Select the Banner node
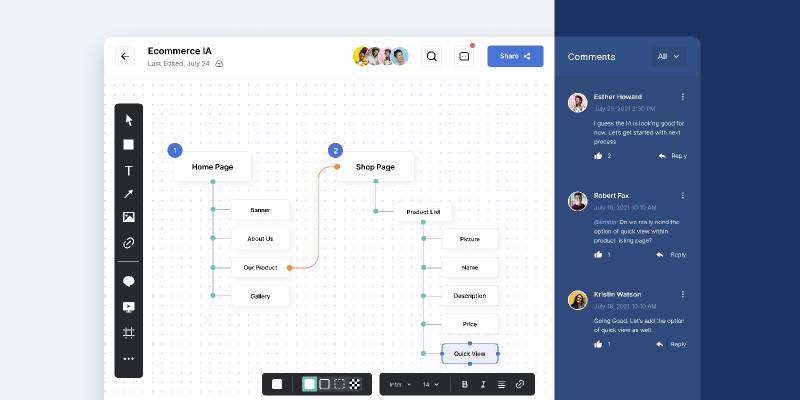 pyautogui.click(x=260, y=210)
